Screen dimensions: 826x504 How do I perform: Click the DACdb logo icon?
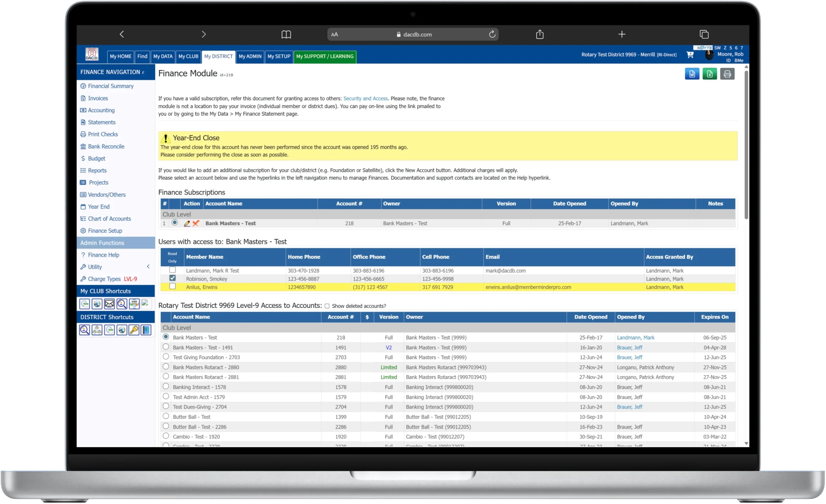92,54
